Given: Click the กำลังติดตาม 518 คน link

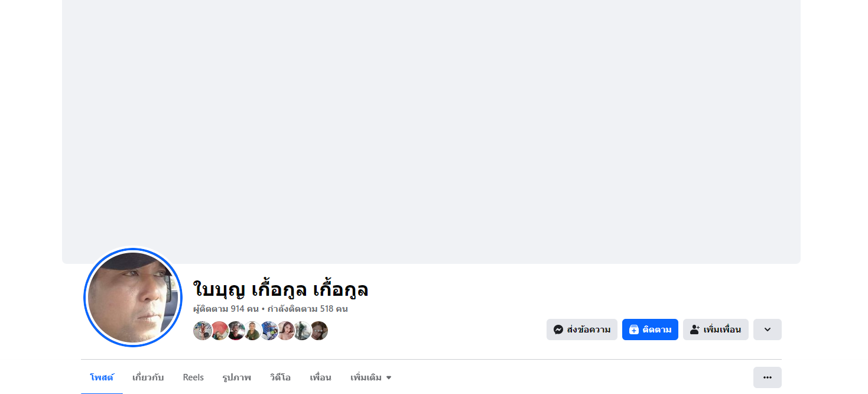Looking at the screenshot, I should tap(308, 309).
